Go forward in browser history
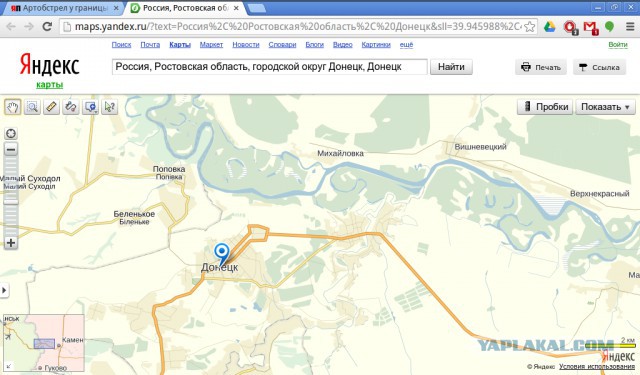The image size is (640, 375). [x=29, y=27]
